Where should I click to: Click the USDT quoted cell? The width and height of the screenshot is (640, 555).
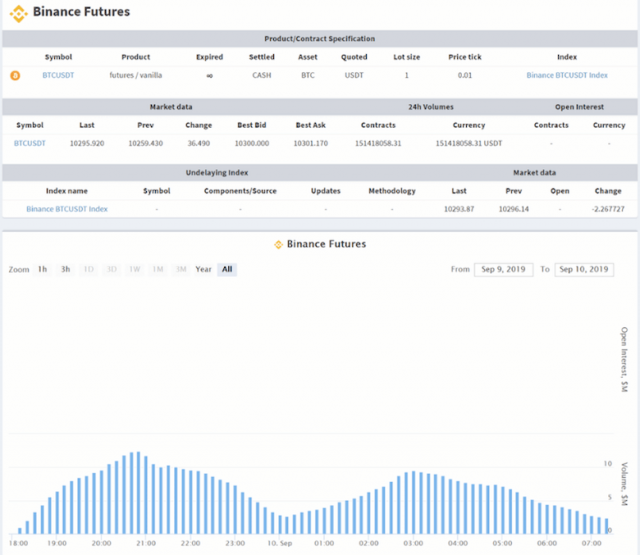click(354, 75)
